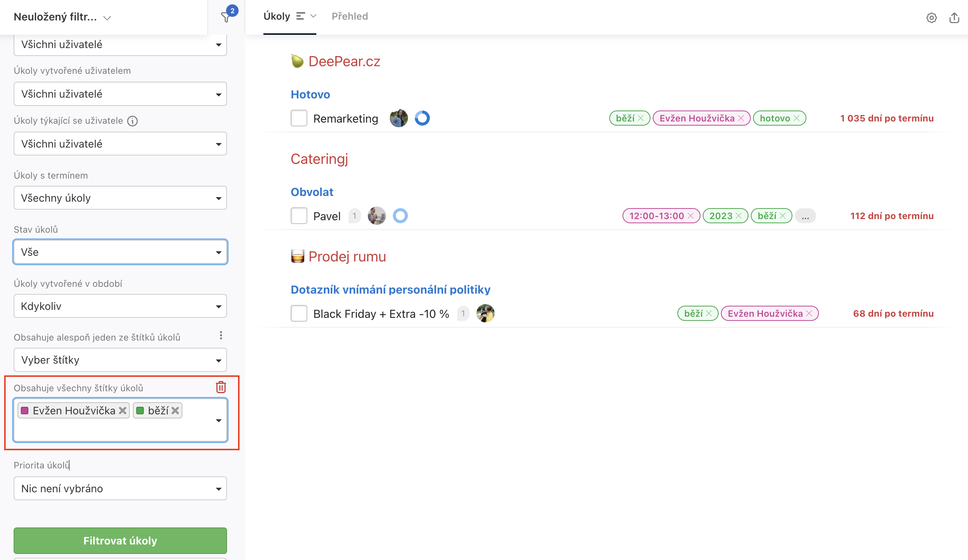The width and height of the screenshot is (968, 560).
Task: Click the 1 035 dní po termínu deadline
Action: click(x=887, y=118)
